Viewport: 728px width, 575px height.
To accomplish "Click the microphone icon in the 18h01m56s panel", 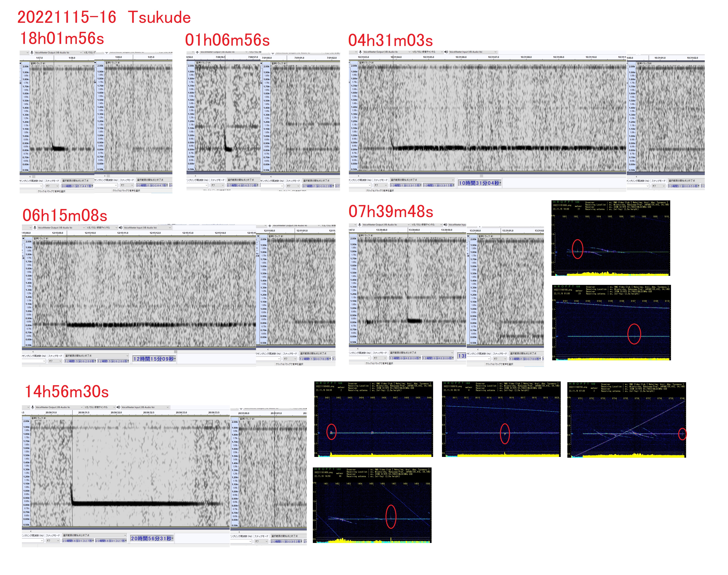I will pos(32,52).
